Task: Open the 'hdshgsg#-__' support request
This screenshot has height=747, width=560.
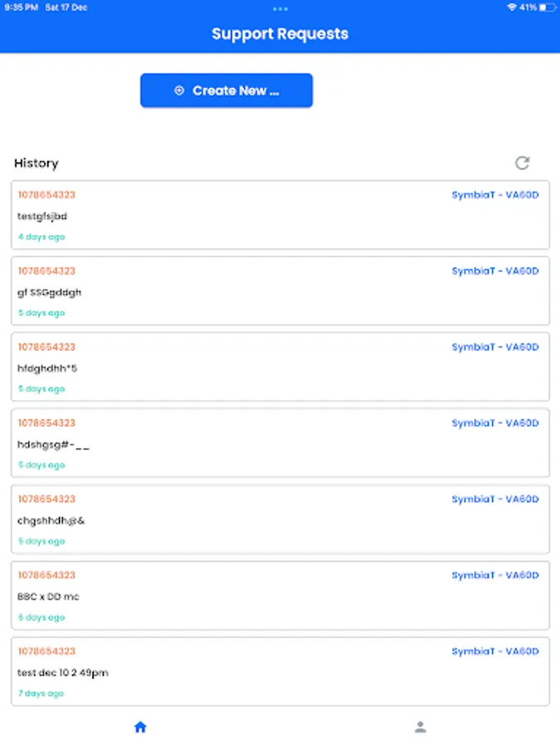Action: pos(280,444)
